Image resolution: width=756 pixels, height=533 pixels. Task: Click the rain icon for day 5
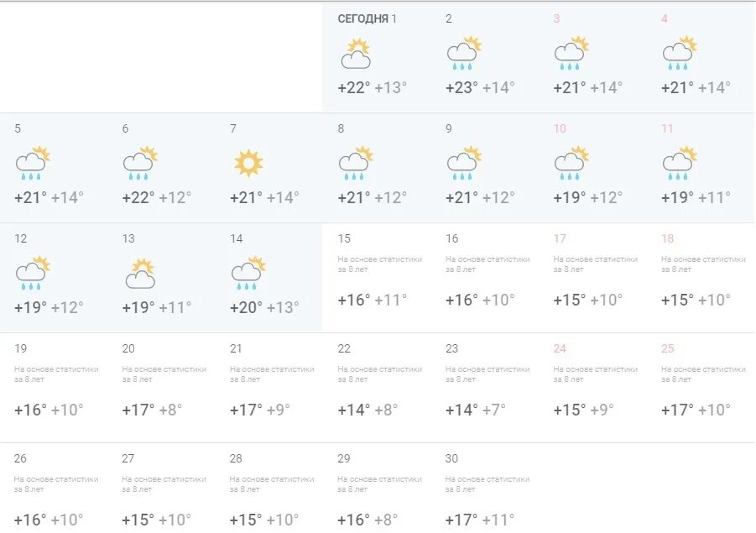pos(33,163)
